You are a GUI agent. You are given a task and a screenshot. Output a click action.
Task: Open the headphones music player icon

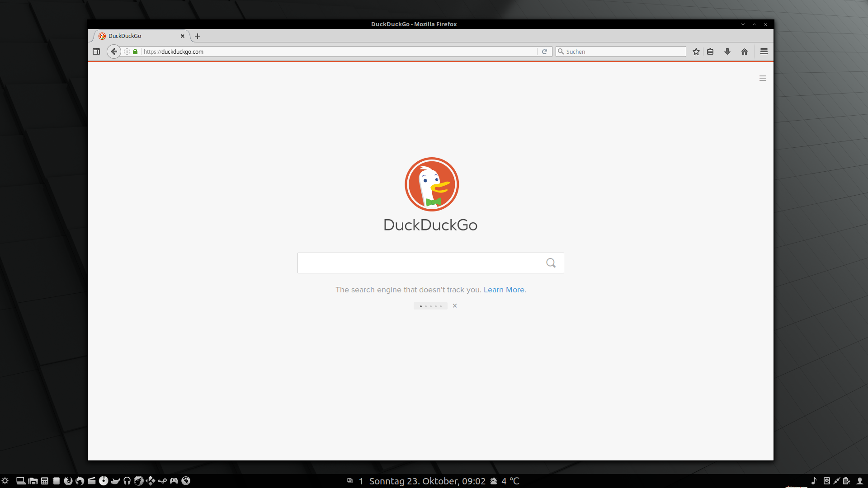tap(127, 481)
